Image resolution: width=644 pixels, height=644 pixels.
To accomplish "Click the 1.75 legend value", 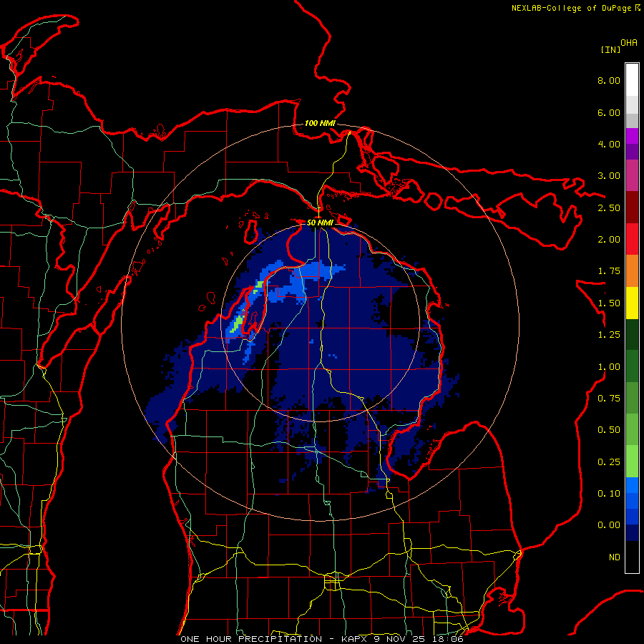I will tap(609, 270).
